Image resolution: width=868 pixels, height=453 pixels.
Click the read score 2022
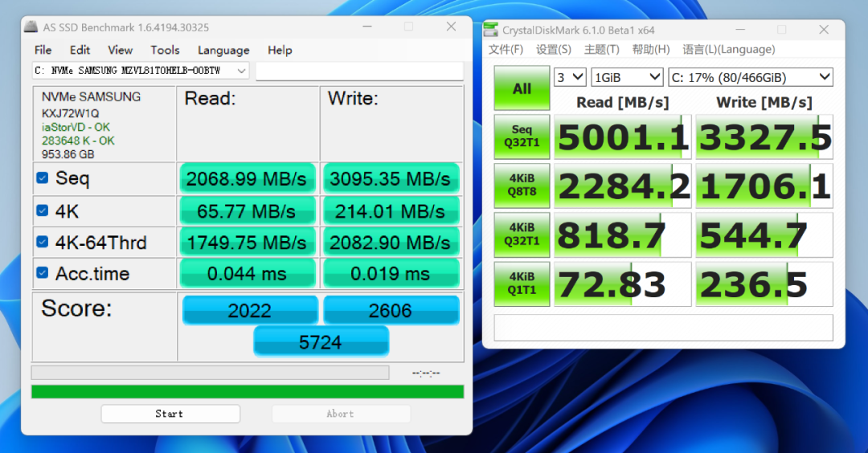click(x=250, y=310)
